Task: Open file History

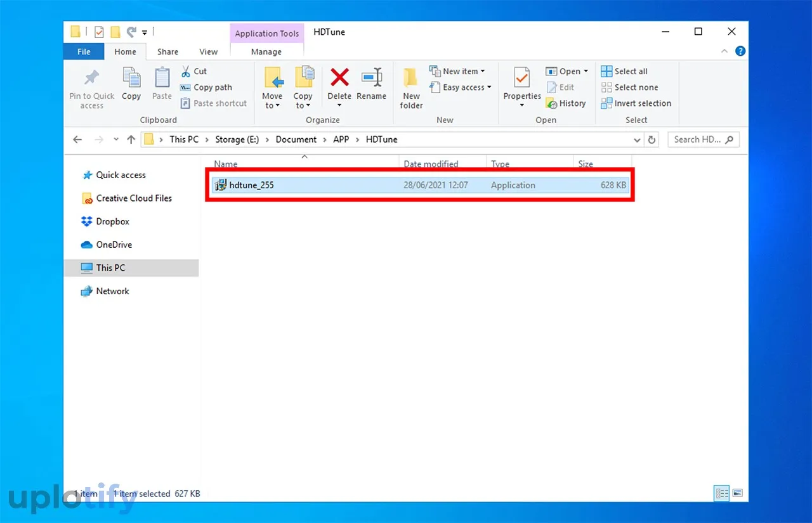Action: click(566, 103)
